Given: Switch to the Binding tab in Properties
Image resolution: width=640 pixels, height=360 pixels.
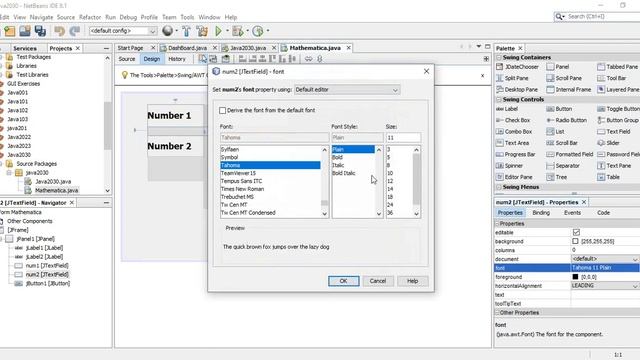Looking at the screenshot, I should click(541, 213).
